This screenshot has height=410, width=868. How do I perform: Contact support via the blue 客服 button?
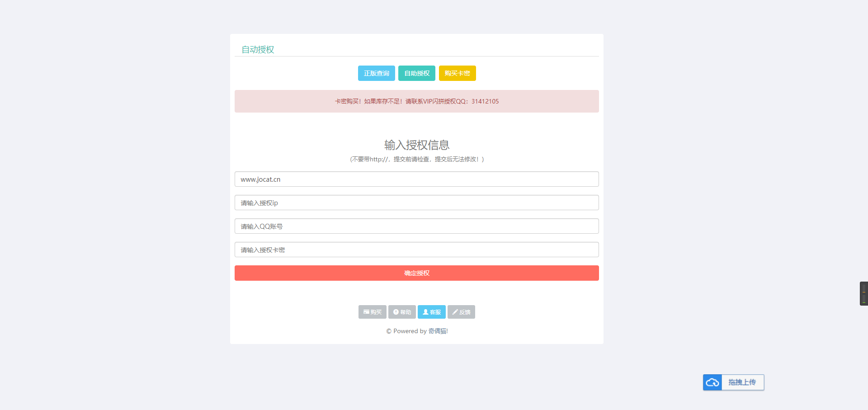click(x=432, y=312)
